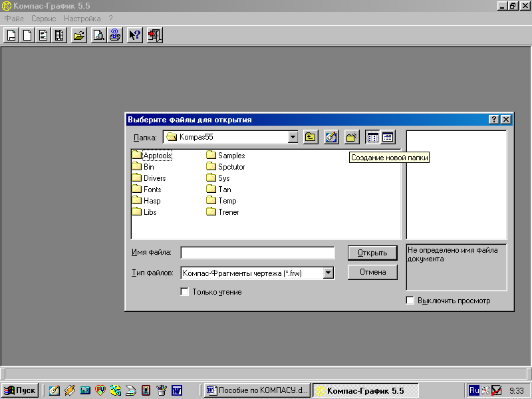This screenshot has height=399, width=532.
Task: Click the document preview magnifier toolbar icon
Action: 98,35
